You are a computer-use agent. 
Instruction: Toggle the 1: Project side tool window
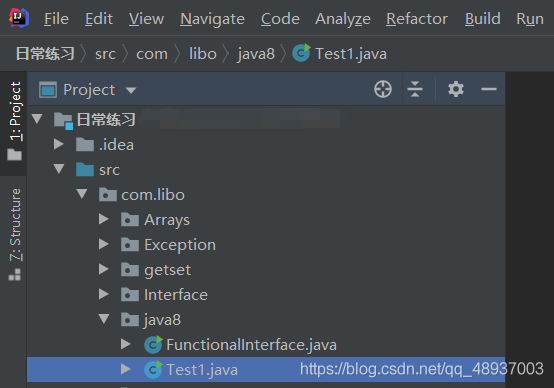pos(14,121)
